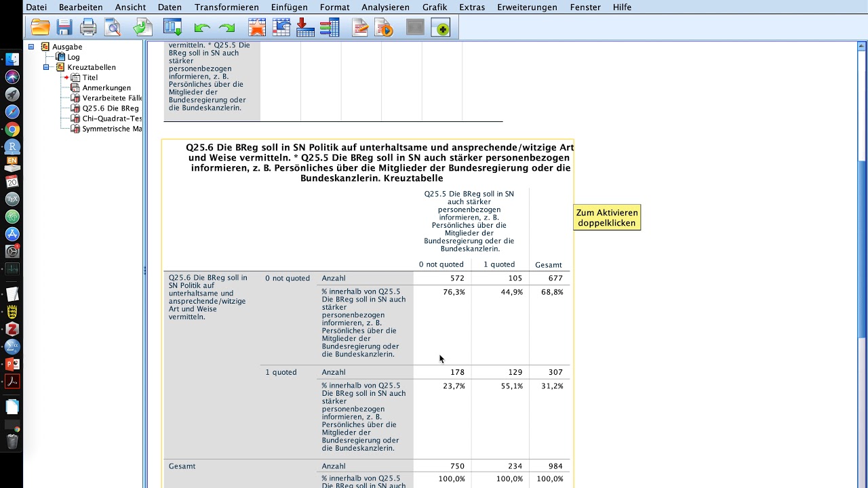Click go to case toolbar icon
The width and height of the screenshot is (868, 488).
pyautogui.click(x=281, y=28)
